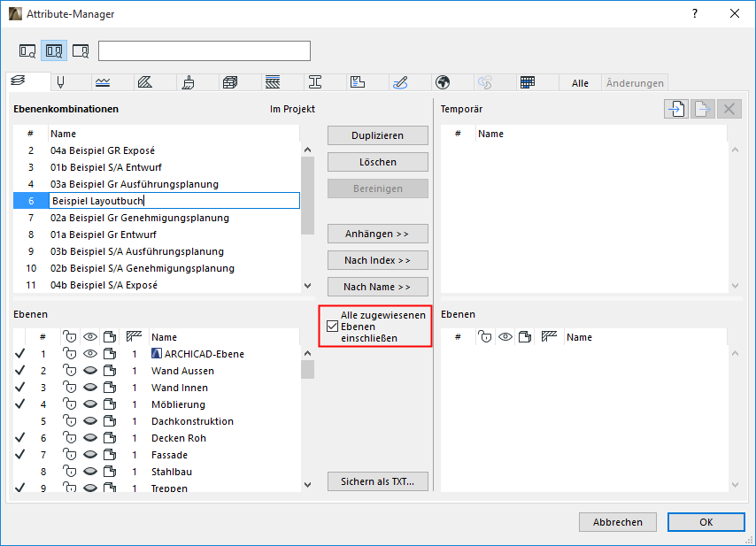Open the Line Types attribute tab

click(x=103, y=82)
